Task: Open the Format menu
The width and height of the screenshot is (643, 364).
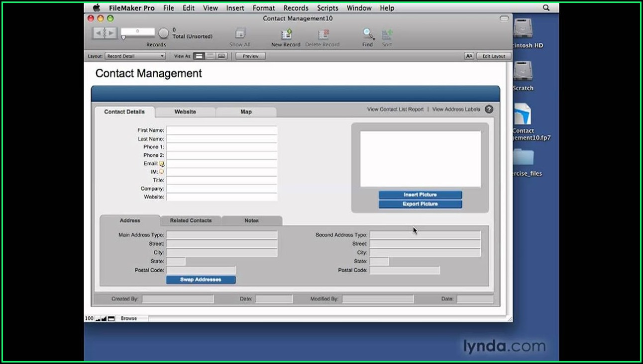Action: [264, 8]
